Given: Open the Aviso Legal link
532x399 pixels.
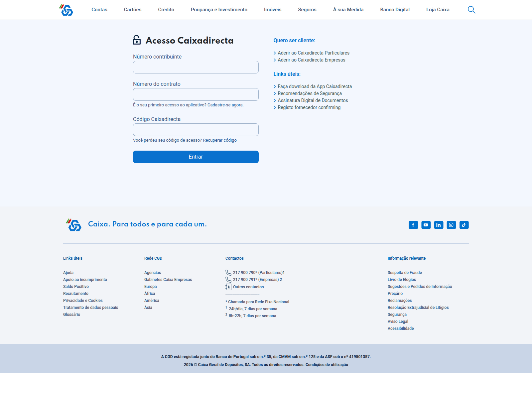Looking at the screenshot, I should tap(398, 322).
